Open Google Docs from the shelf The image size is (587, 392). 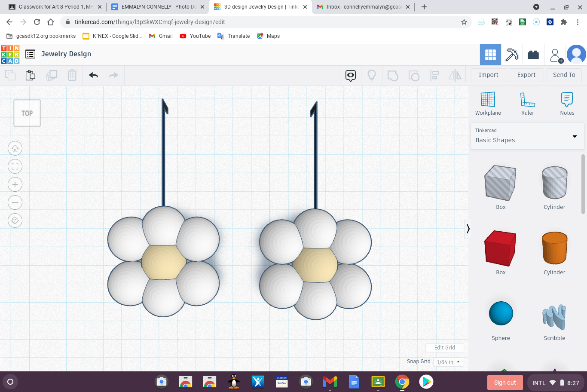[354, 382]
